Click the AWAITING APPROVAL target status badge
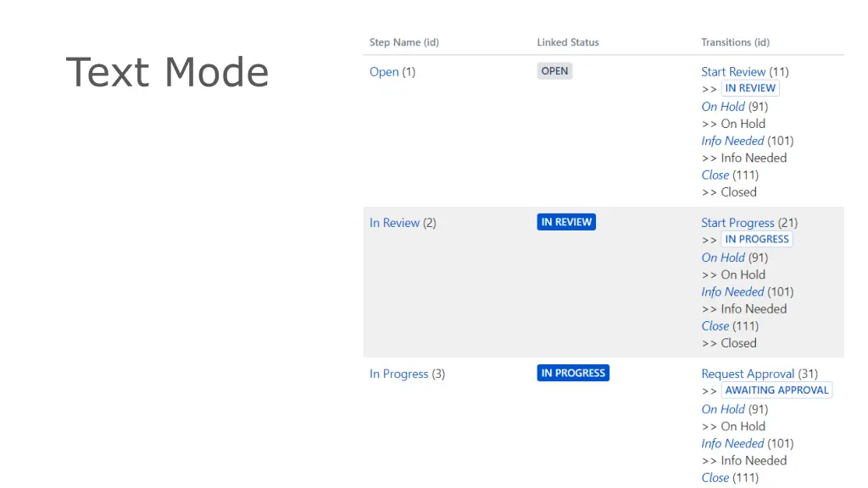The image size is (868, 488). click(x=776, y=391)
